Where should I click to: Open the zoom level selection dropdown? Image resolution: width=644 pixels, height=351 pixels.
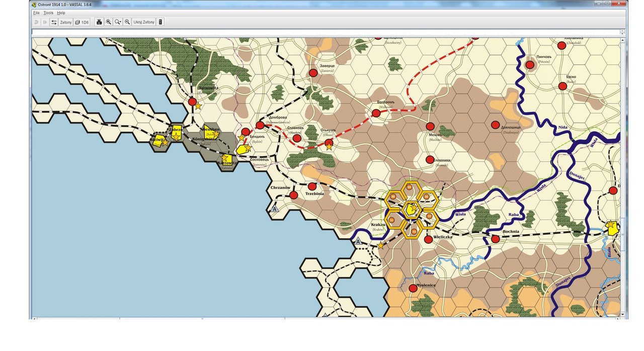tap(118, 22)
